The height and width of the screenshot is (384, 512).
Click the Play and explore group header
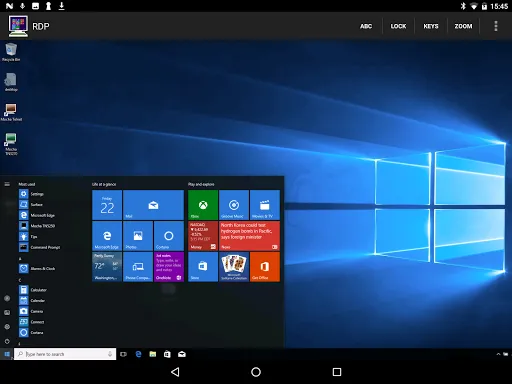point(201,184)
